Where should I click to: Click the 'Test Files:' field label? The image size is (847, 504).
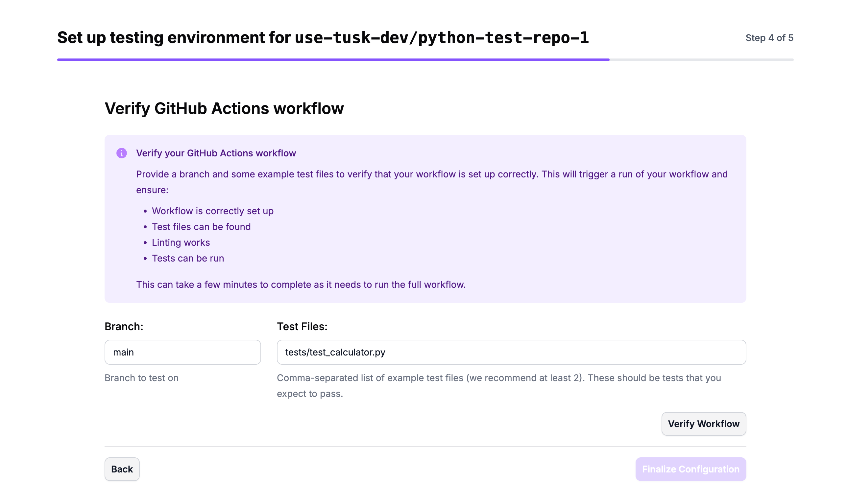(x=302, y=326)
